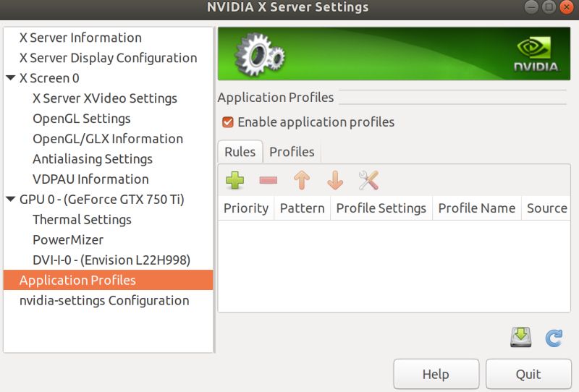
Task: Switch to the Profiles tab
Action: pos(292,152)
